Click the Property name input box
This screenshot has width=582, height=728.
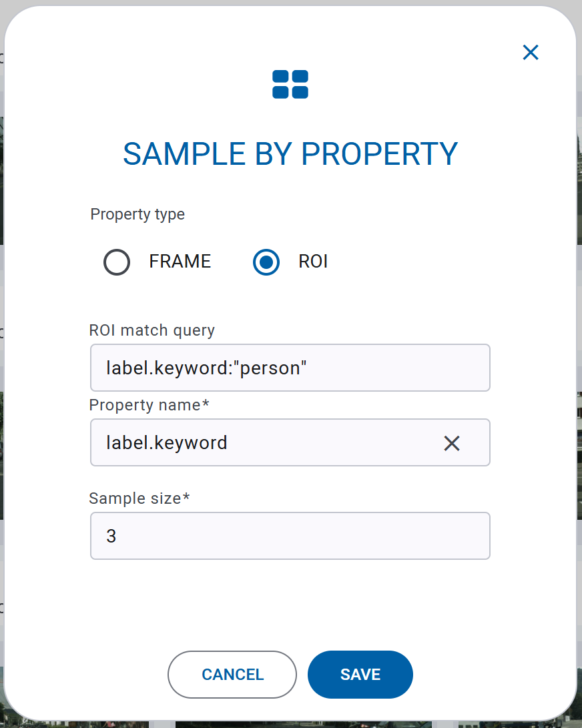267,442
